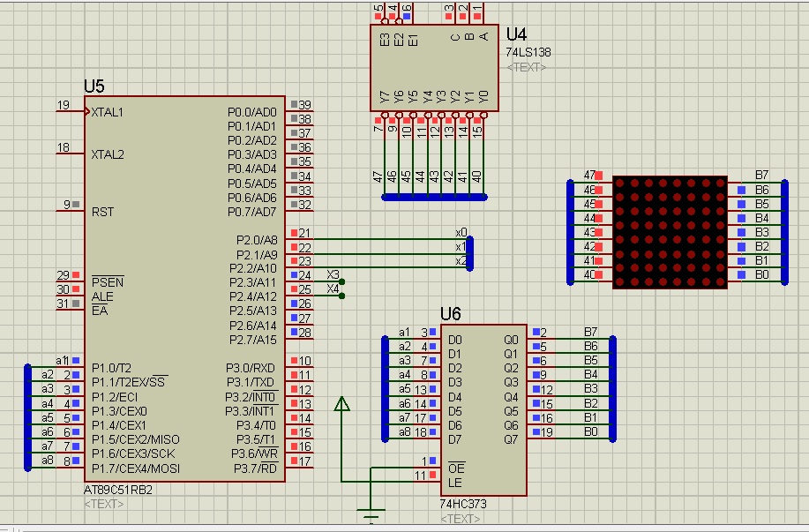Image resolution: width=809 pixels, height=532 pixels.
Task: Click the OE pin name on U6
Action: click(457, 468)
